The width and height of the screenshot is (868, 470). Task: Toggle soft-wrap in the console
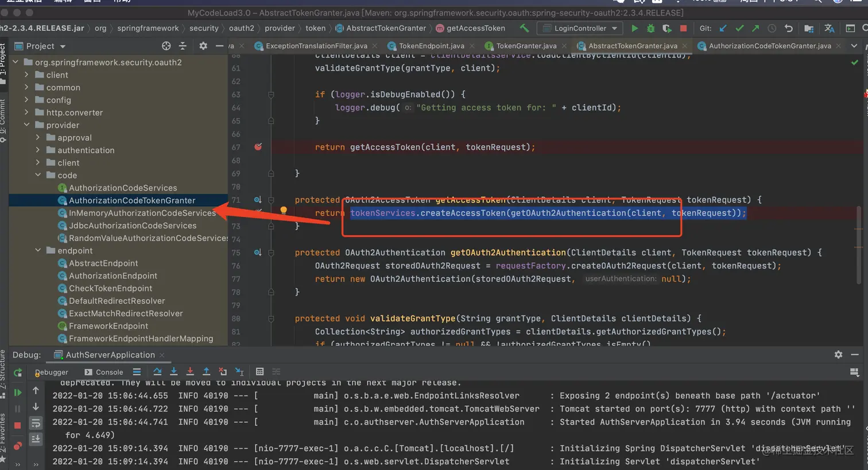tap(36, 424)
